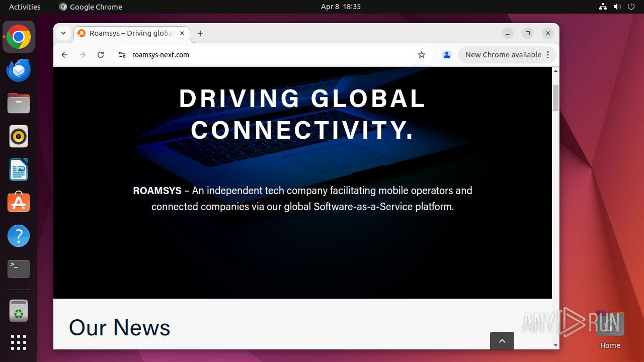Open a new tab with plus button
The height and width of the screenshot is (362, 644).
point(200,33)
